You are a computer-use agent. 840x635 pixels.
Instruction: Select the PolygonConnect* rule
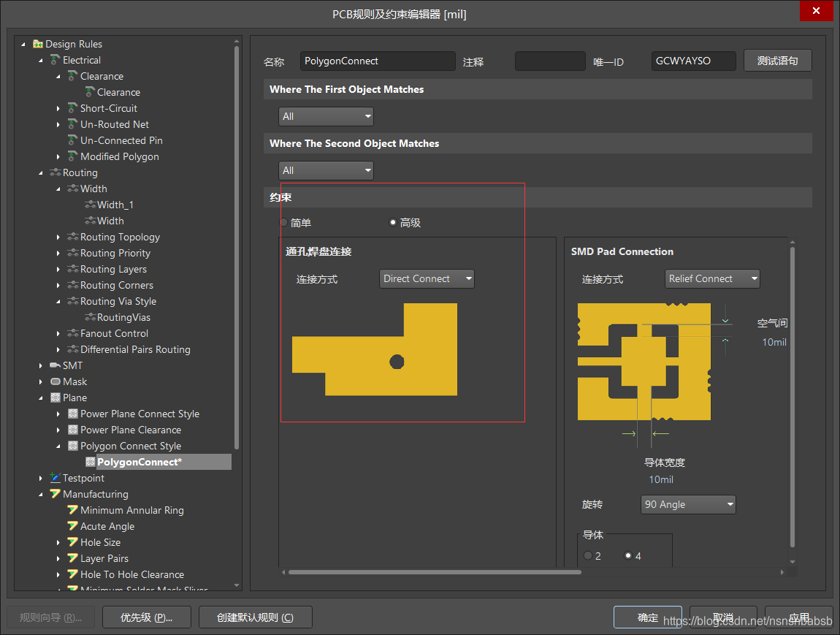[x=140, y=462]
